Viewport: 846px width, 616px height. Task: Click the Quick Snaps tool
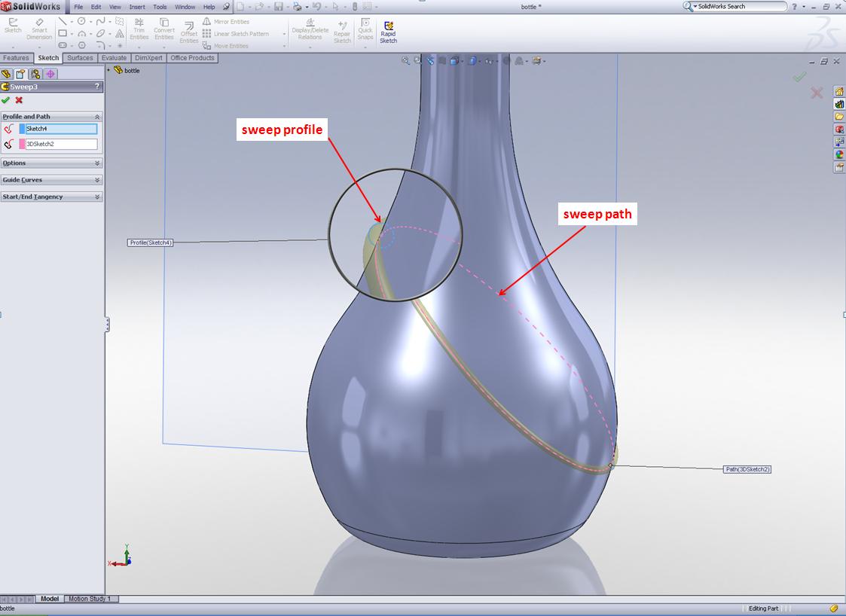[x=365, y=29]
